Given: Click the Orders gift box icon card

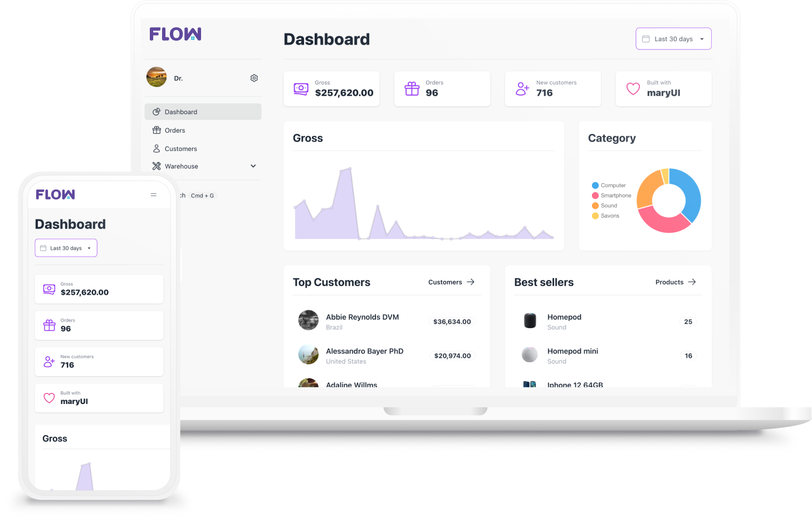Looking at the screenshot, I should pos(412,89).
